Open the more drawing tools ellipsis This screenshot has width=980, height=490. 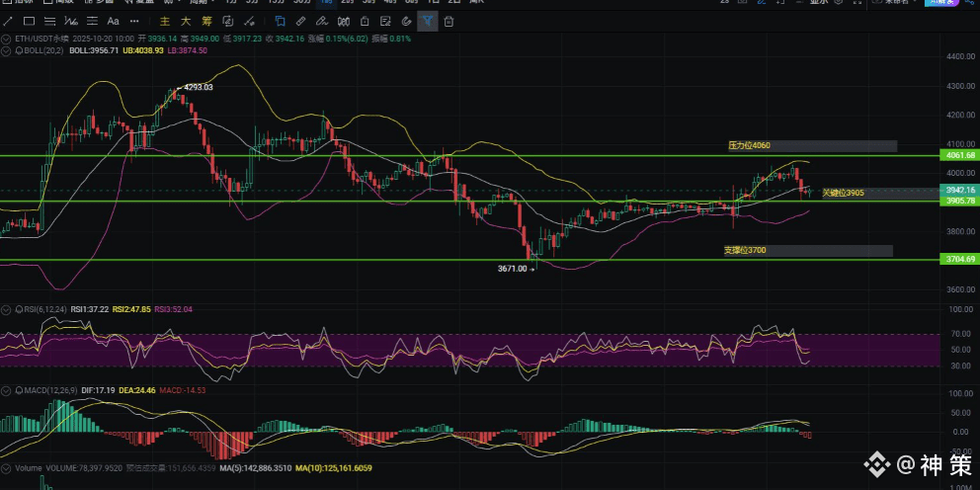coord(134,21)
